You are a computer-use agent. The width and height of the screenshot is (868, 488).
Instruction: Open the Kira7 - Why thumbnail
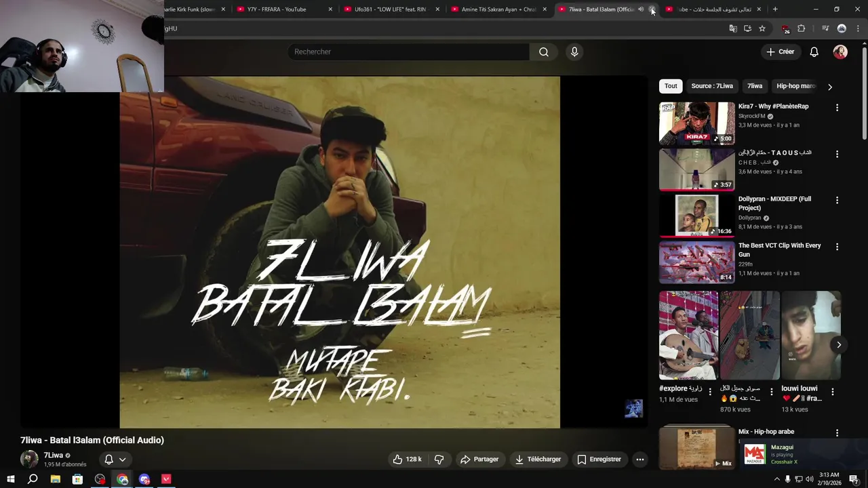[x=696, y=123]
